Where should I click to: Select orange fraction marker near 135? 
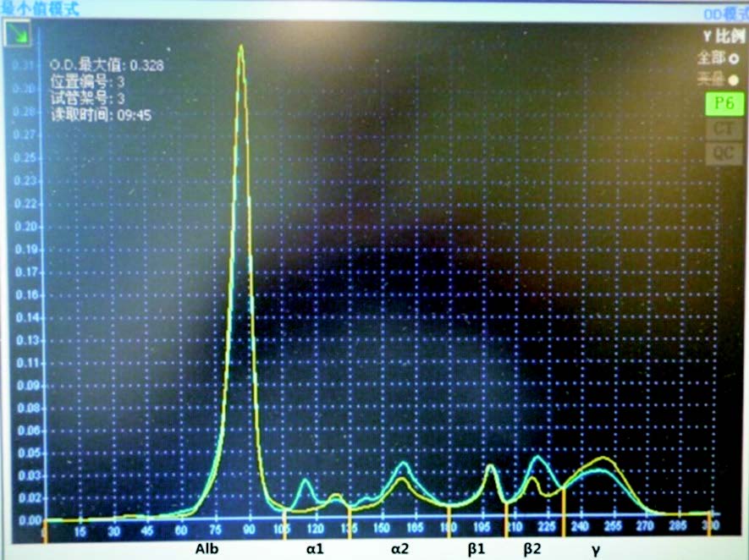click(350, 524)
